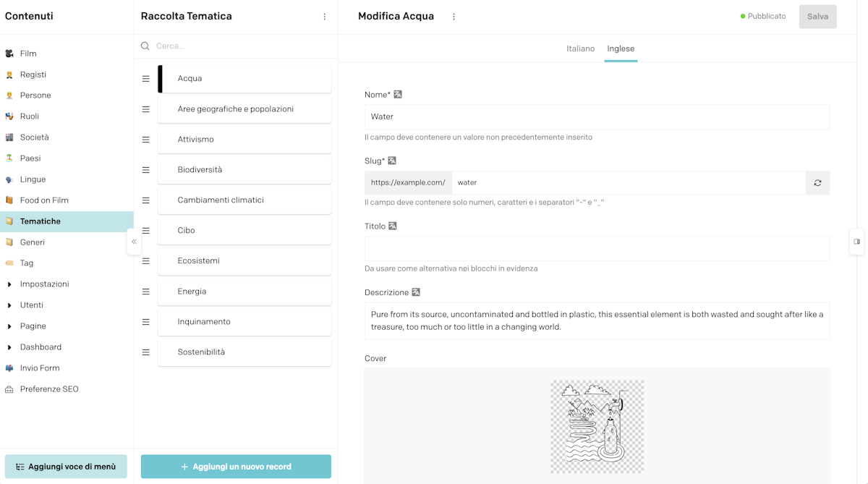Collapse the sidebar with double-chevron icon
Image resolution: width=868 pixels, height=484 pixels.
134,242
